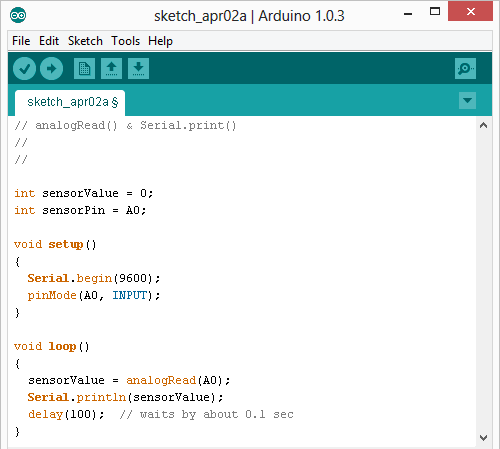Open the Tools menu
This screenshot has width=500, height=449.
125,41
